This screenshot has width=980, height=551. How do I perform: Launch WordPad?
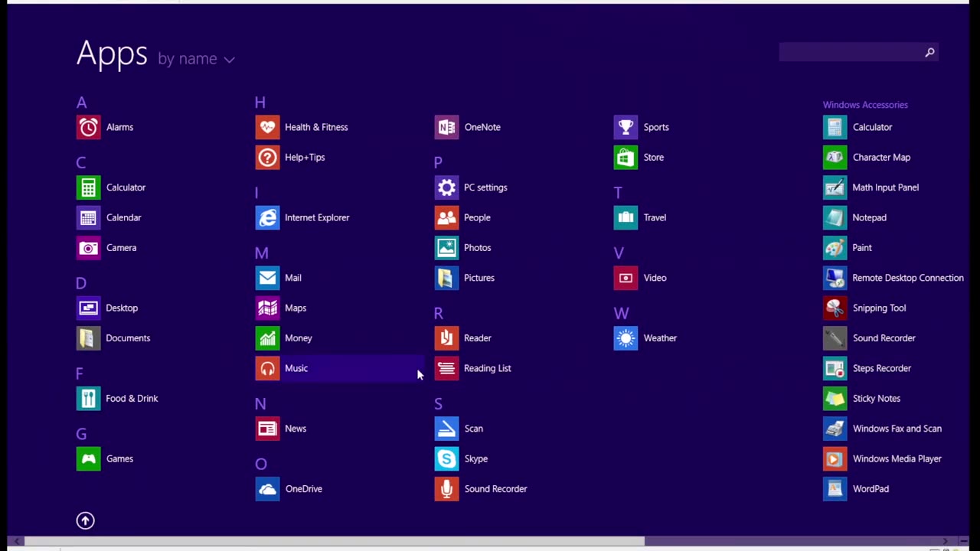point(835,489)
